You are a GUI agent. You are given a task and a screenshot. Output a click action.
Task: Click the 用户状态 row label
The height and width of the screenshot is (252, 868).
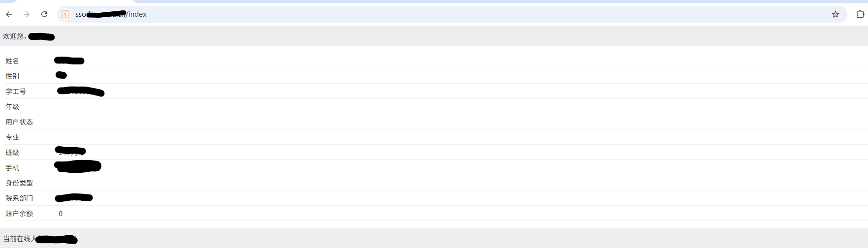19,122
